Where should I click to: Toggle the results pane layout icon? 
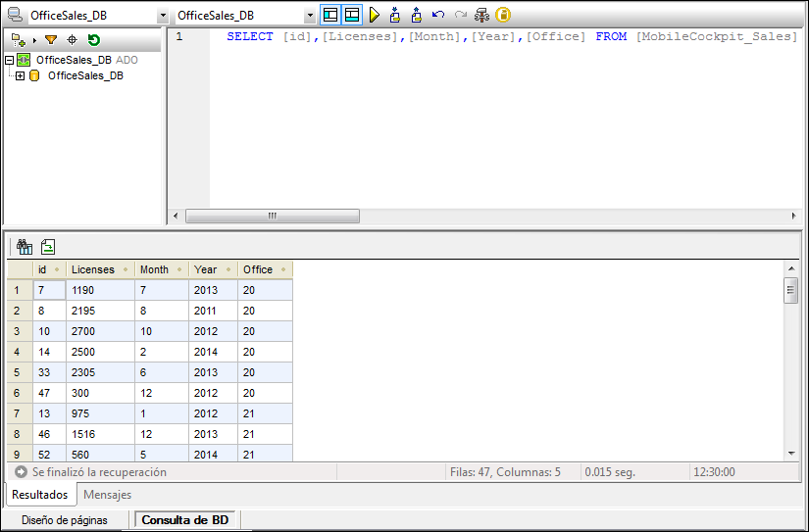351,16
